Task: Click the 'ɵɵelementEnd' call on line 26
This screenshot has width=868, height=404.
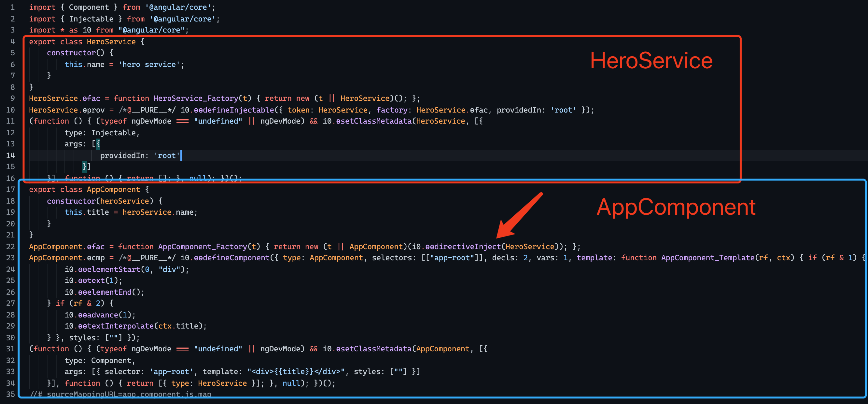Action: [x=105, y=292]
